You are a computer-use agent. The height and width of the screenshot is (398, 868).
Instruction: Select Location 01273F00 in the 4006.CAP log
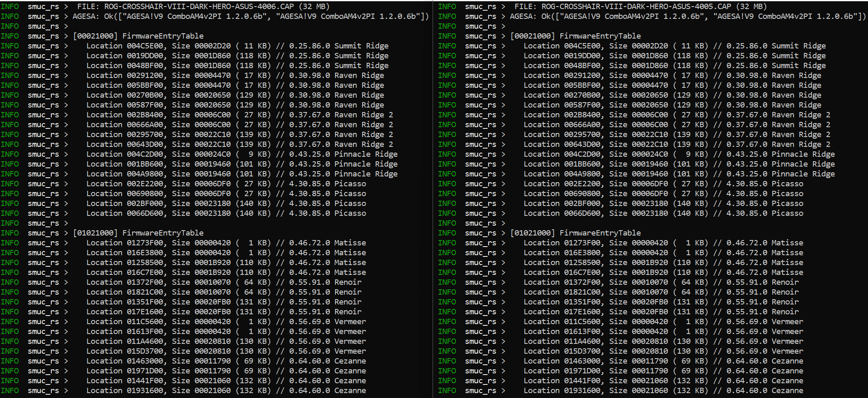[x=125, y=243]
